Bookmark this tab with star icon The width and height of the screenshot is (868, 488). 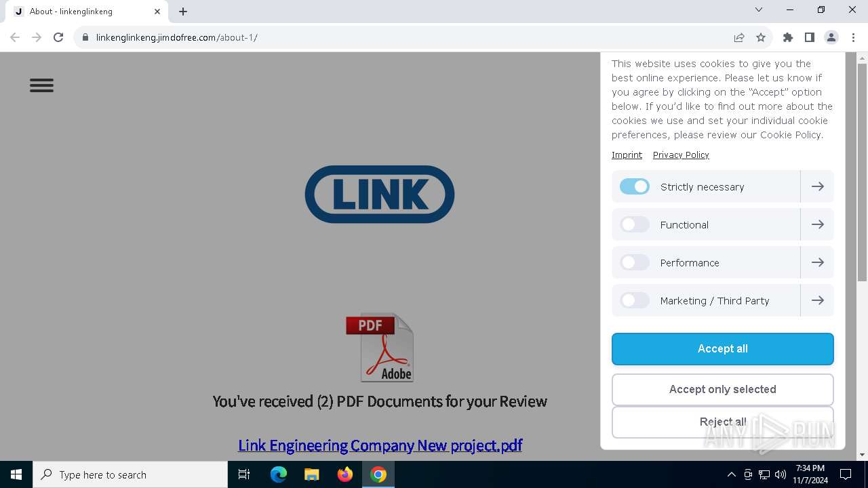(x=761, y=37)
